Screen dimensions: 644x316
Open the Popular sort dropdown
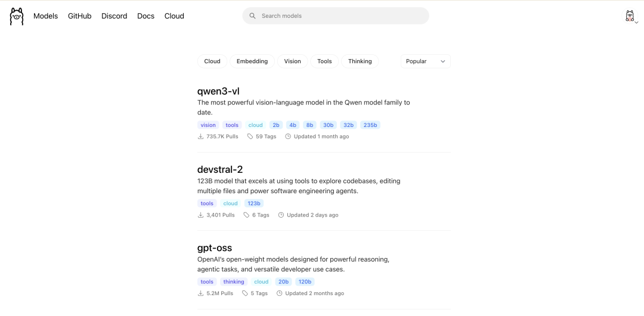426,61
